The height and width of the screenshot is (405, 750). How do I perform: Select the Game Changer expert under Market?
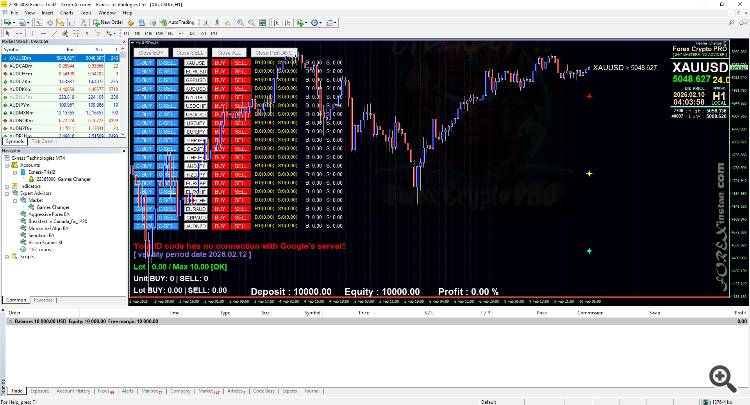coord(53,207)
